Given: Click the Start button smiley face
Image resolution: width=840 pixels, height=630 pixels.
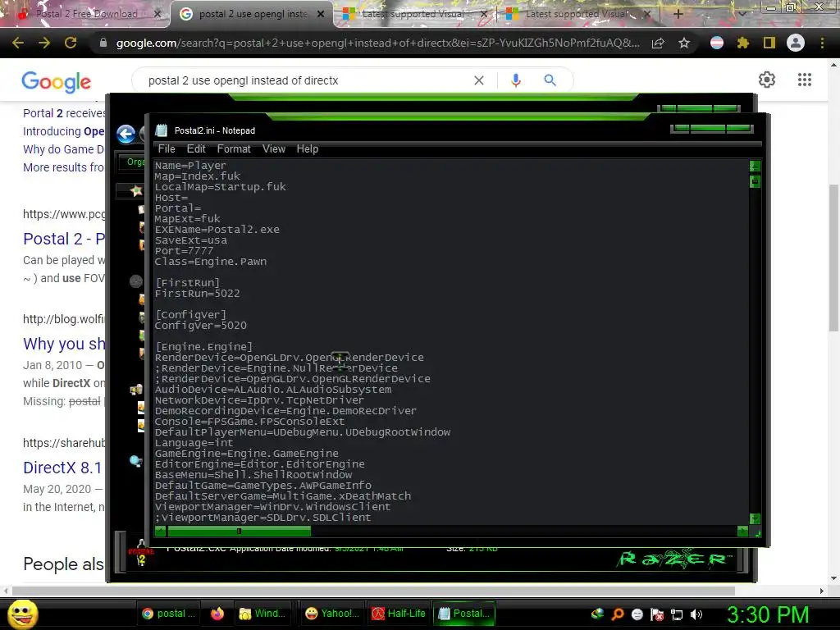Looking at the screenshot, I should (23, 614).
